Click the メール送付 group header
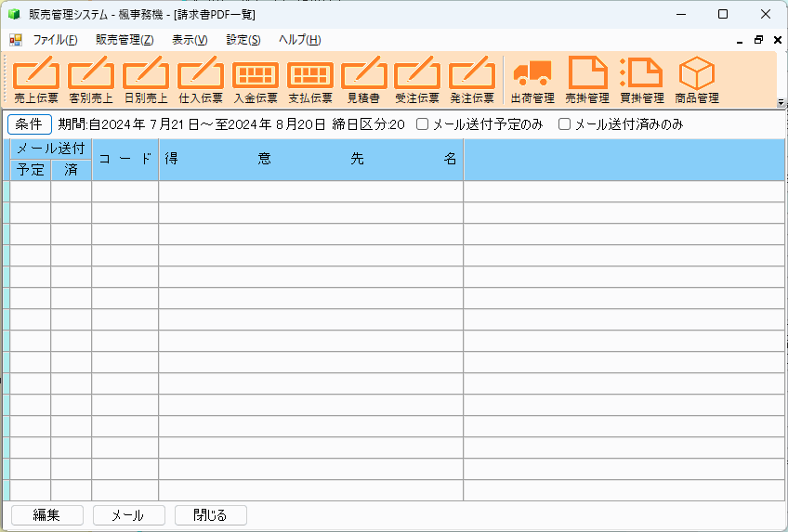Screen dimensions: 788x532 pyautogui.click(x=51, y=149)
